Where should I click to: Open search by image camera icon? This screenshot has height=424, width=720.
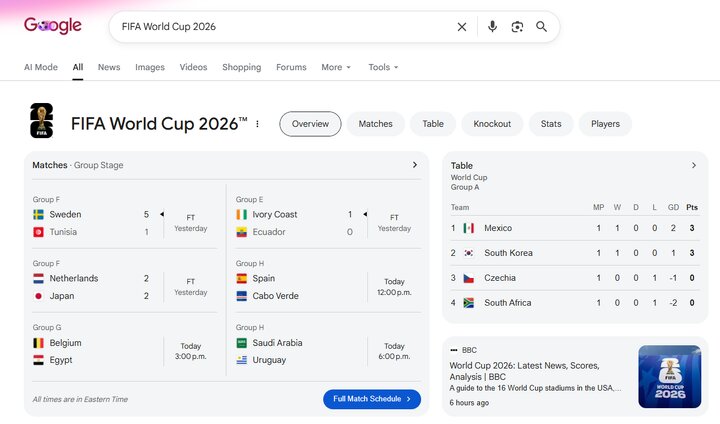coord(517,27)
